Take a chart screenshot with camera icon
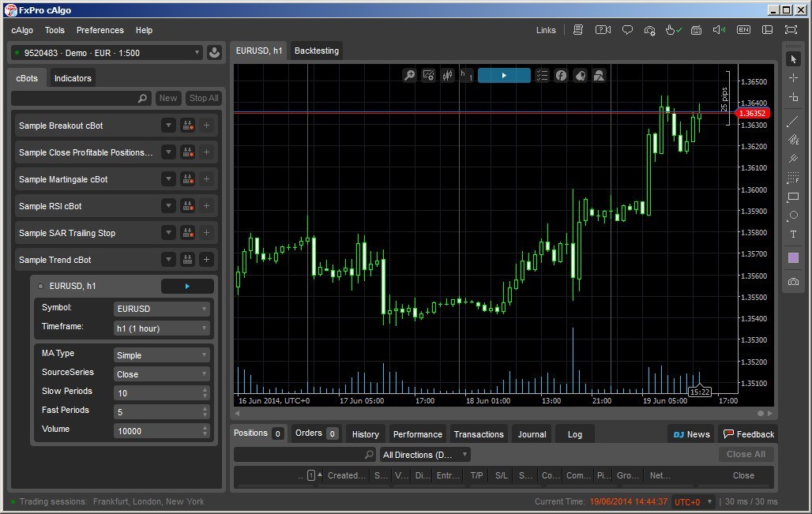This screenshot has width=812, height=514. click(793, 282)
